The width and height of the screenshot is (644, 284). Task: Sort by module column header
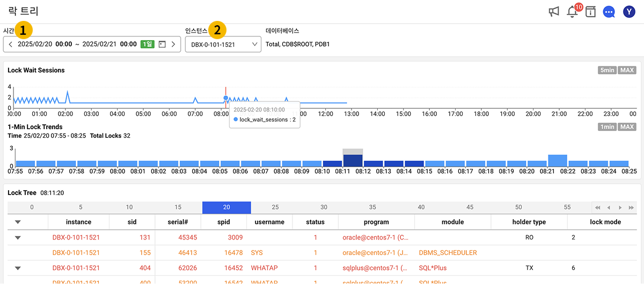[x=452, y=222]
